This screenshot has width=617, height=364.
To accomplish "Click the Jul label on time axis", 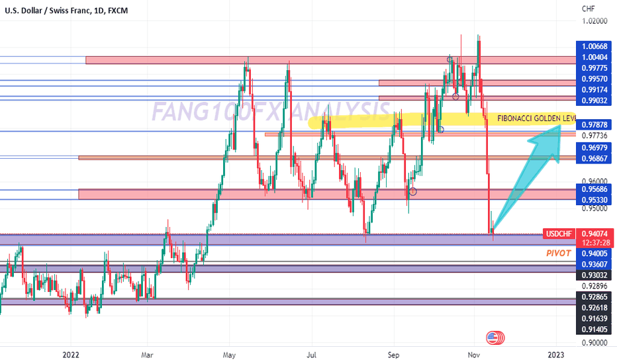I will [x=311, y=355].
